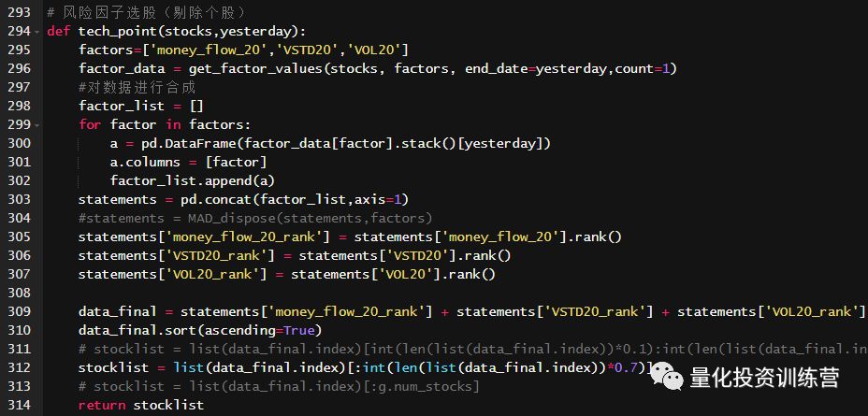Click line number 305 in gutter
The width and height of the screenshot is (868, 416).
[20, 237]
